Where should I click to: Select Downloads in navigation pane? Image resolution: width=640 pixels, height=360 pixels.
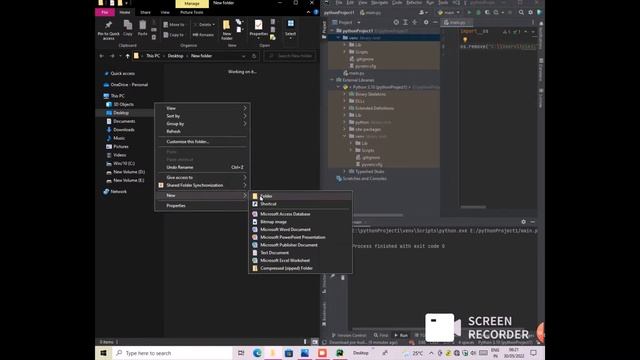point(124,130)
